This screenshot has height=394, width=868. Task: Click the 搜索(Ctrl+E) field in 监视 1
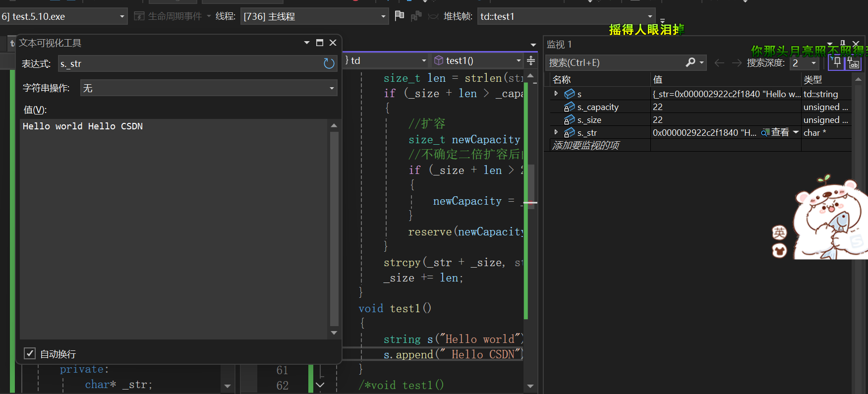pos(615,62)
